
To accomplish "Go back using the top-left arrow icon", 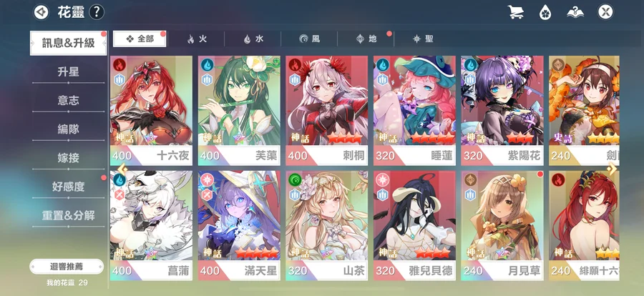I will [41, 12].
